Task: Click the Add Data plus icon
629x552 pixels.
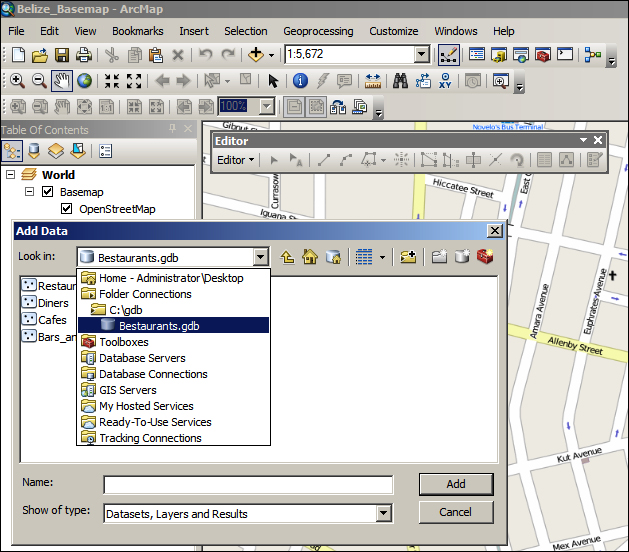Action: coord(256,55)
